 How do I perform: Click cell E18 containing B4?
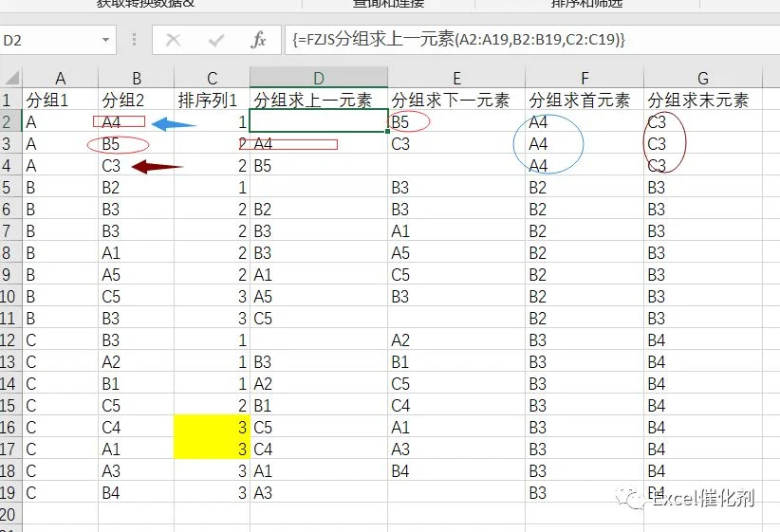pos(456,471)
